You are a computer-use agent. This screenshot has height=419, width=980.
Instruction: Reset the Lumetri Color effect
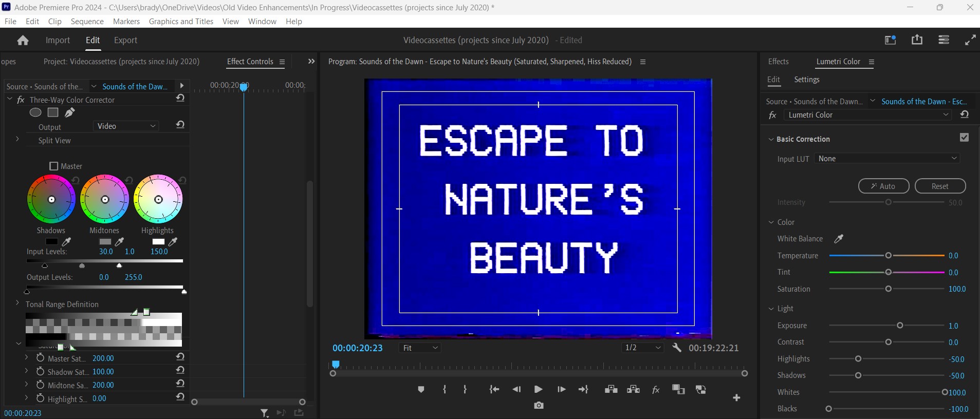(x=965, y=115)
